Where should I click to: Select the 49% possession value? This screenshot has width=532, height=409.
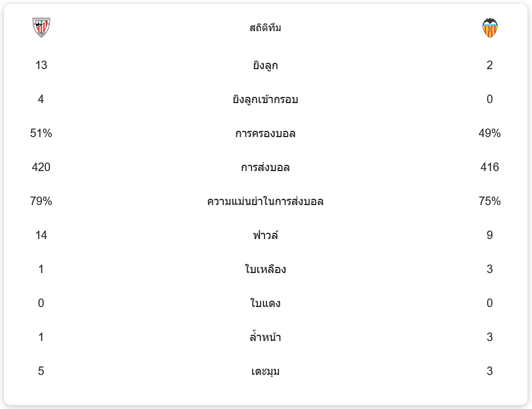[490, 133]
